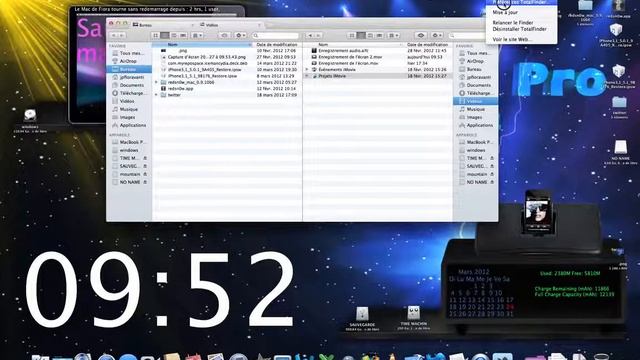Select Enregistrement de l'écran 2.mov row

(378, 57)
